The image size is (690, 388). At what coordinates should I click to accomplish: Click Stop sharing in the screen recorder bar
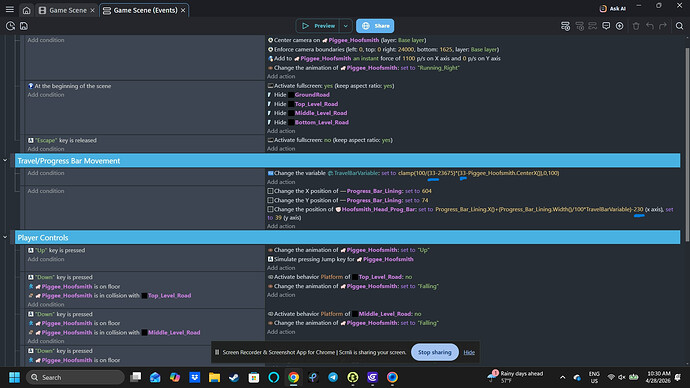(x=434, y=352)
